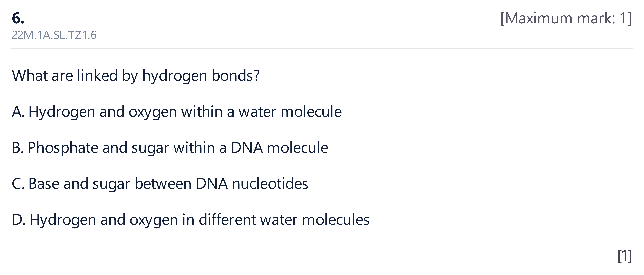Click the question code 22M.1A.SL.TZ1.6
The width and height of the screenshot is (644, 275).
point(54,35)
